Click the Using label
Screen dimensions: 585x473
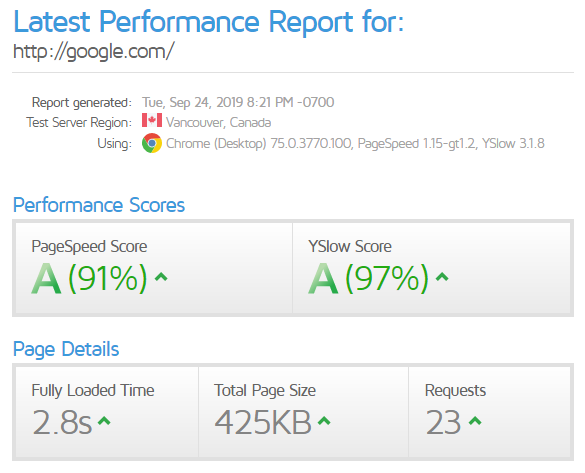pos(115,144)
